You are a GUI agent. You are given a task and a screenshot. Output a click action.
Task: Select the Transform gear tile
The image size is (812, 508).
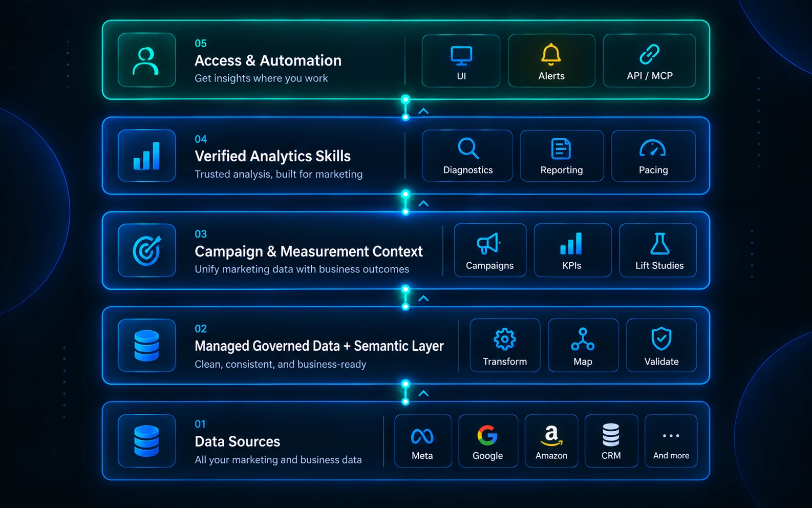coord(505,345)
